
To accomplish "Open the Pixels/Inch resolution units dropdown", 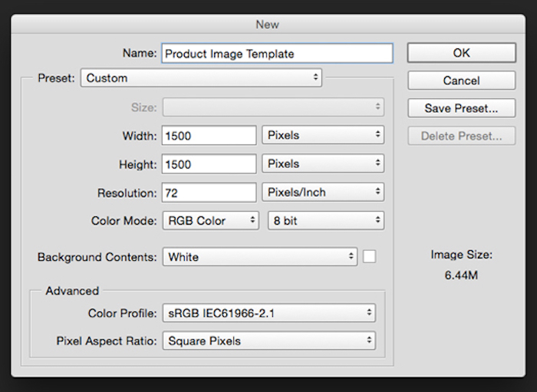I will point(323,193).
